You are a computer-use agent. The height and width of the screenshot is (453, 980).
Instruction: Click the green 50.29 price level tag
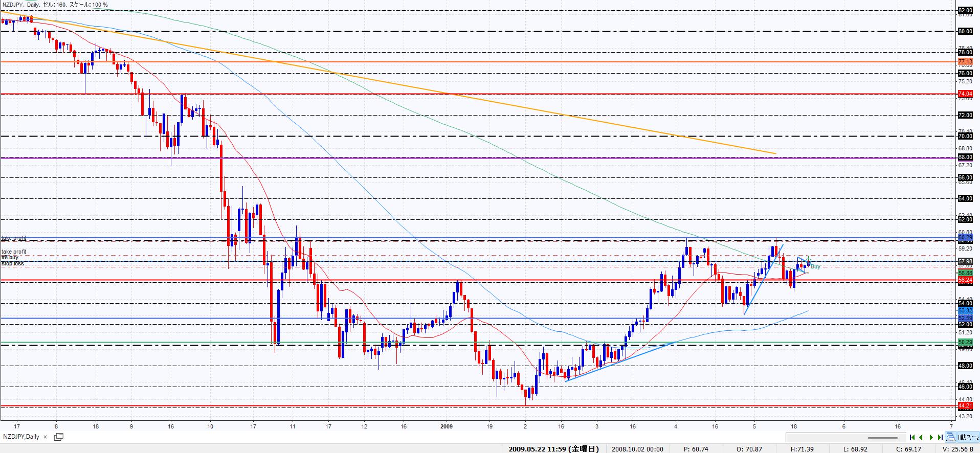[965, 342]
